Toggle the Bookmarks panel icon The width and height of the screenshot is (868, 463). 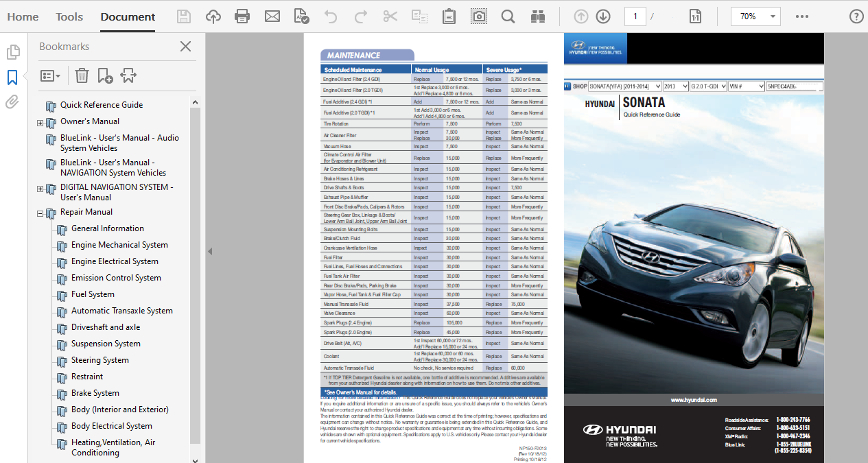(12, 78)
